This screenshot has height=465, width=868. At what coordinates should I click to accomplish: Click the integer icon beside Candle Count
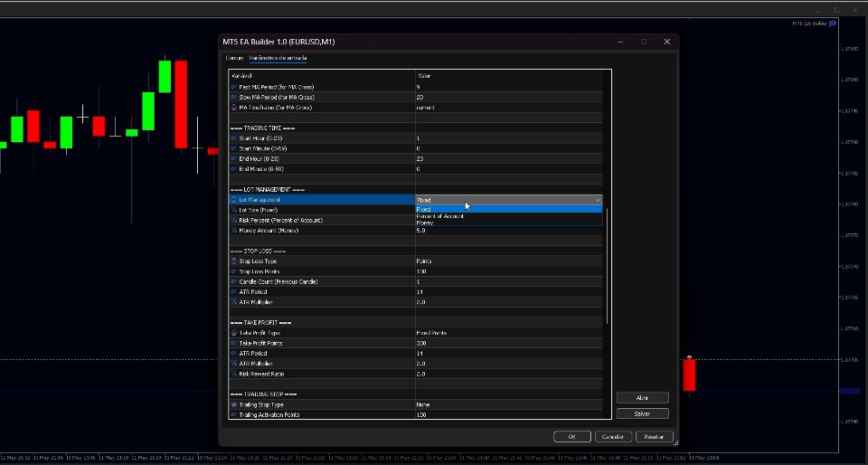point(233,281)
